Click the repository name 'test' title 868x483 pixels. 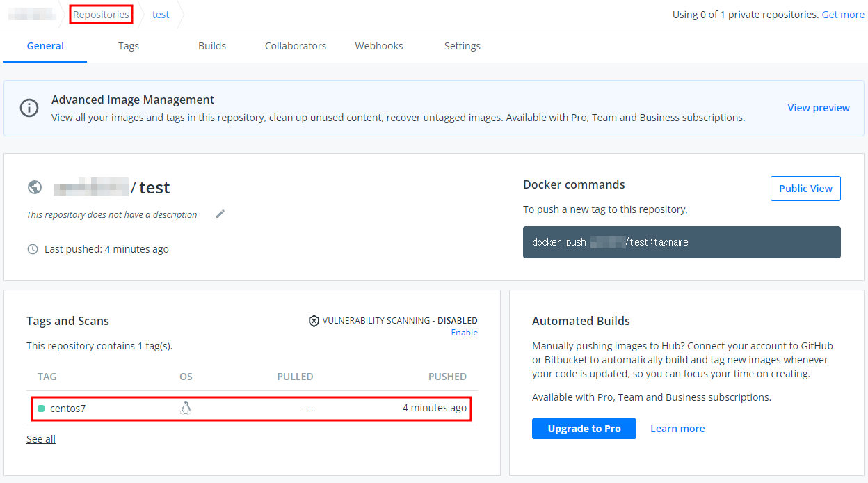pyautogui.click(x=154, y=187)
